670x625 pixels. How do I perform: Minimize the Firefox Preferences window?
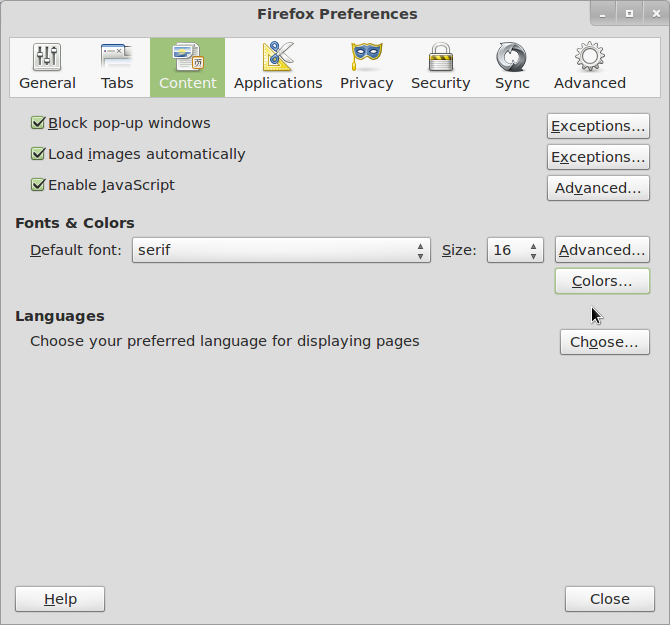coord(602,14)
